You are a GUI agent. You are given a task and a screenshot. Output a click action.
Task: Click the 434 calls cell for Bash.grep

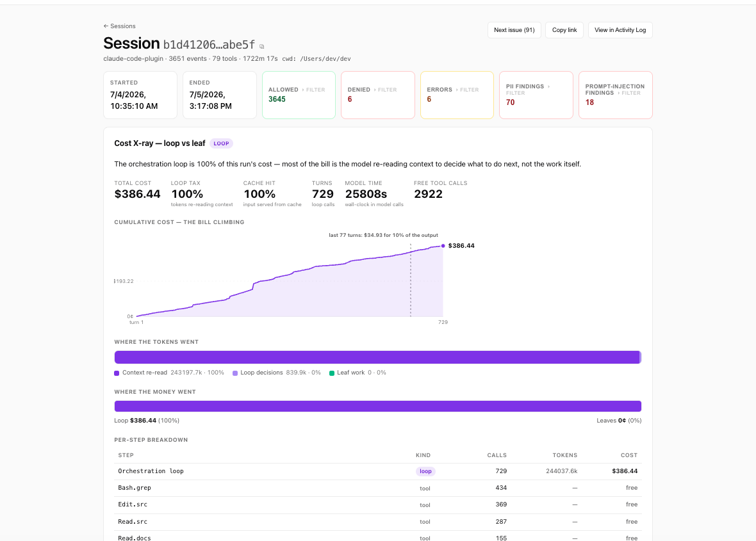coord(501,488)
